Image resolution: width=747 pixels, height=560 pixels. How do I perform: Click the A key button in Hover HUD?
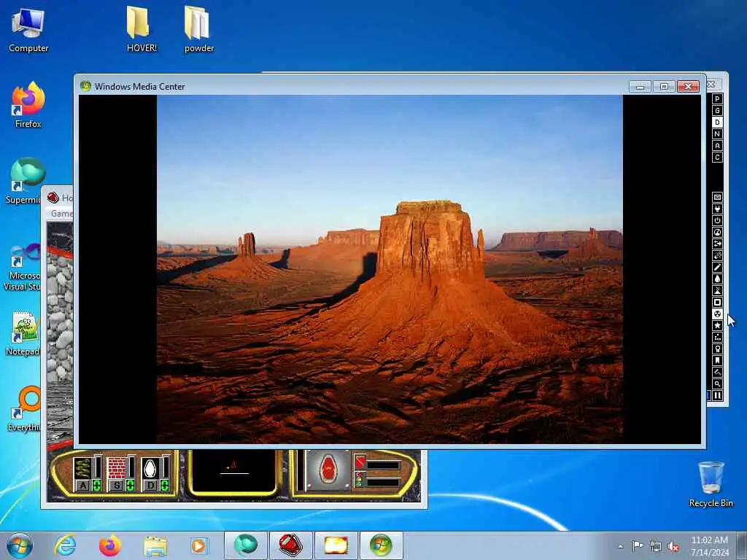(x=83, y=486)
